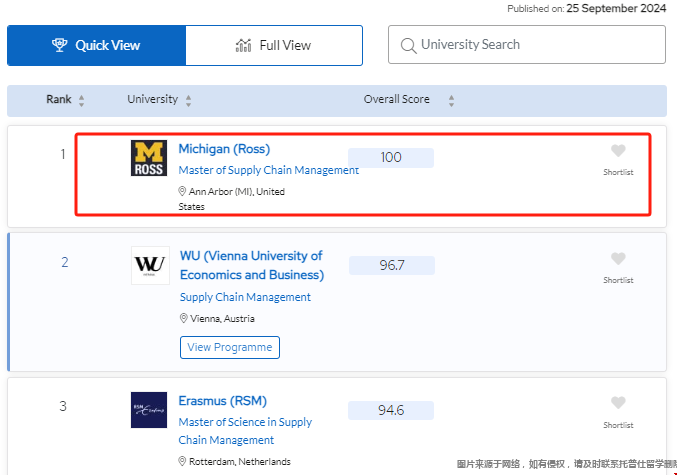The image size is (677, 475).
Task: Open the Erasmus (RSM) university link
Action: coord(222,401)
